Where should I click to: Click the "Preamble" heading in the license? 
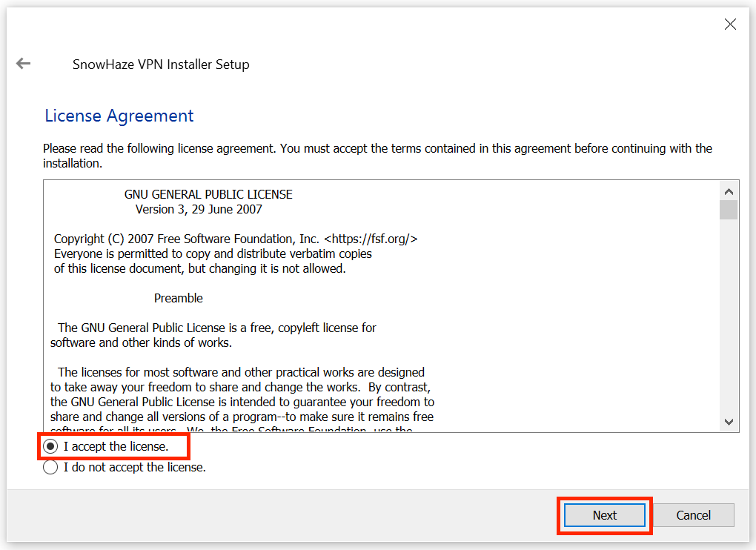(179, 298)
